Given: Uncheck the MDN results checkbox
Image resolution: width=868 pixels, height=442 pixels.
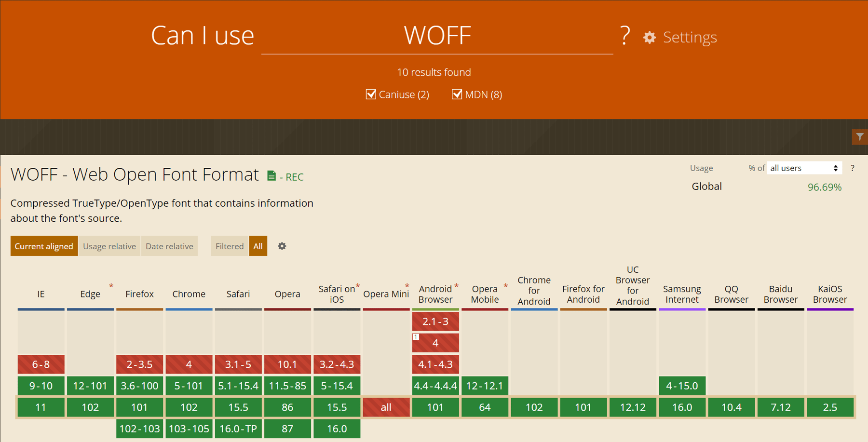Looking at the screenshot, I should click(457, 94).
